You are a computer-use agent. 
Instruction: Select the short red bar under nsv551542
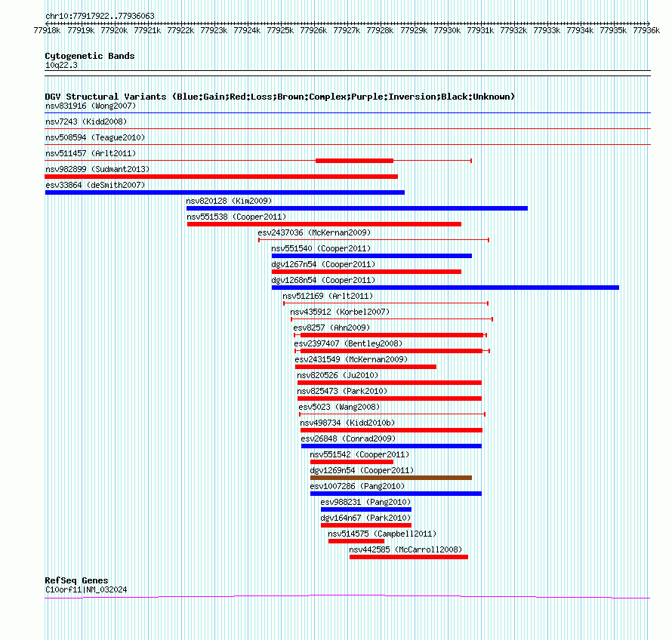(x=352, y=462)
